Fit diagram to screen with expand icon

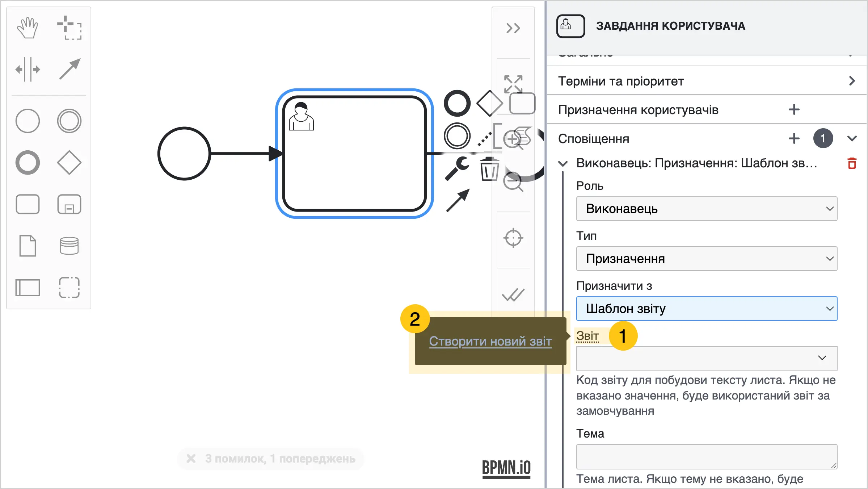513,84
